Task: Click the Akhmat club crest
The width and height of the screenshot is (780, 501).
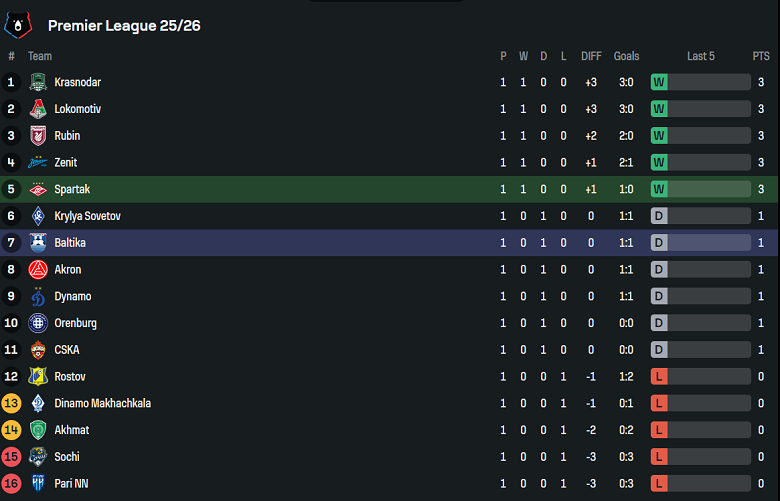Action: 37,430
